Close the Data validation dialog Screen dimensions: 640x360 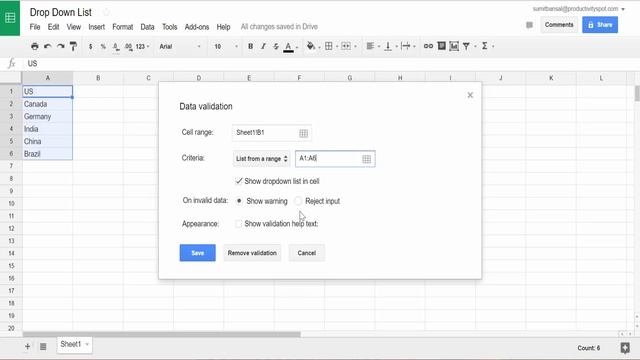pos(470,95)
